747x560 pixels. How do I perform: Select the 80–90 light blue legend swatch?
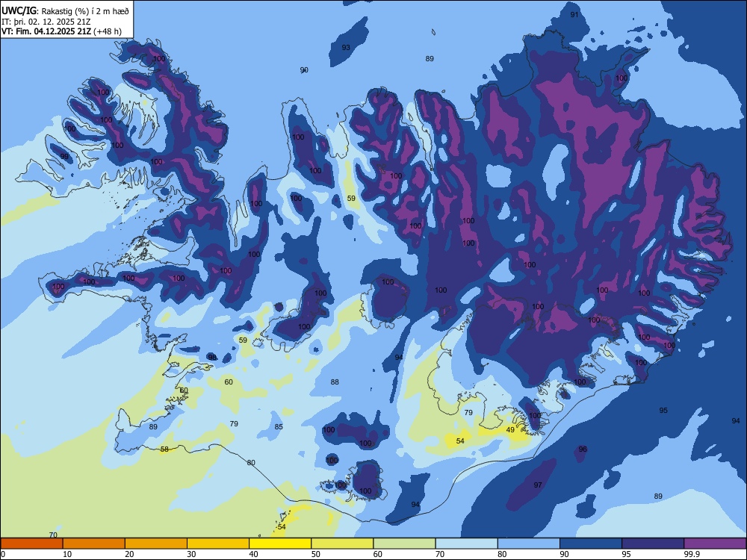[x=529, y=544]
